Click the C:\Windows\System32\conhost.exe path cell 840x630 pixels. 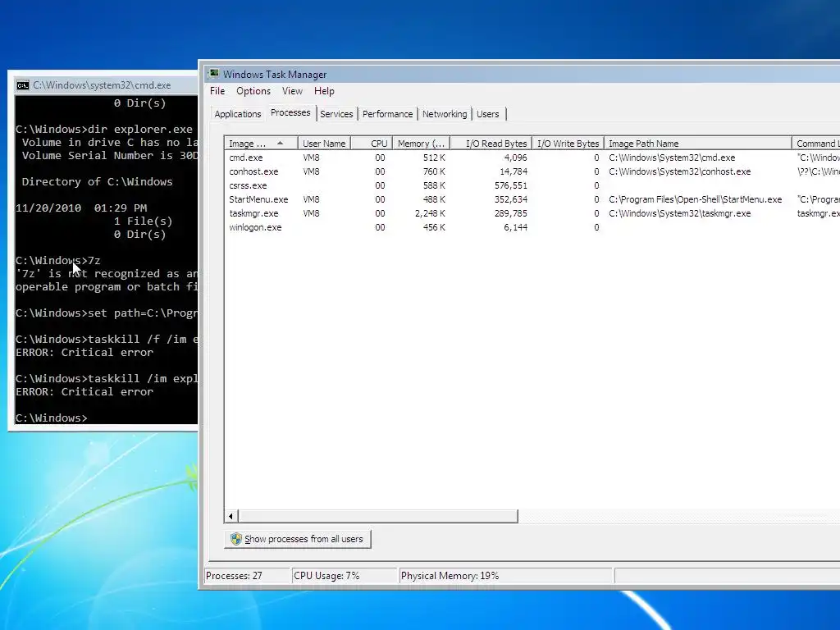[x=679, y=171]
